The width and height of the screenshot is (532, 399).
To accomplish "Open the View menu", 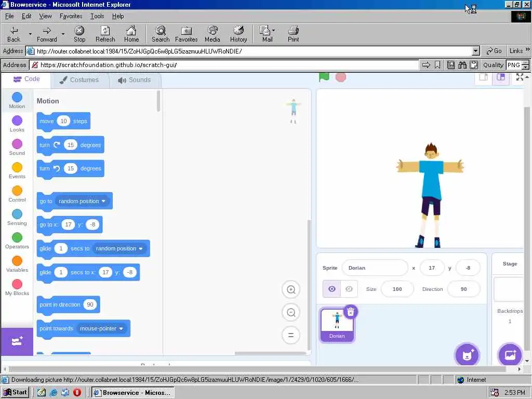I will pyautogui.click(x=46, y=16).
